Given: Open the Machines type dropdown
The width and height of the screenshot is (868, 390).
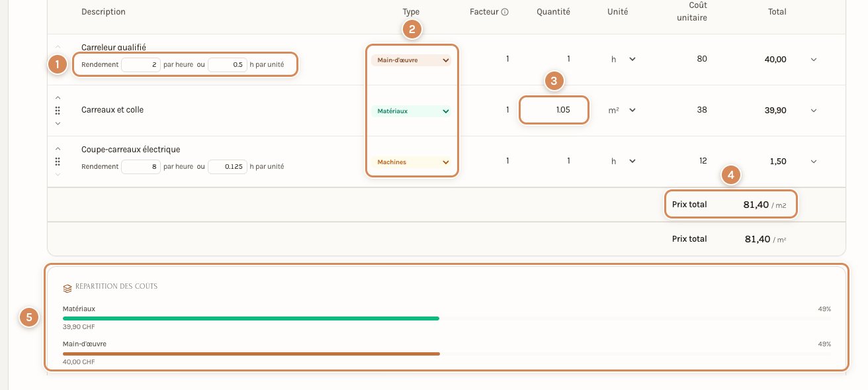Looking at the screenshot, I should [x=411, y=162].
